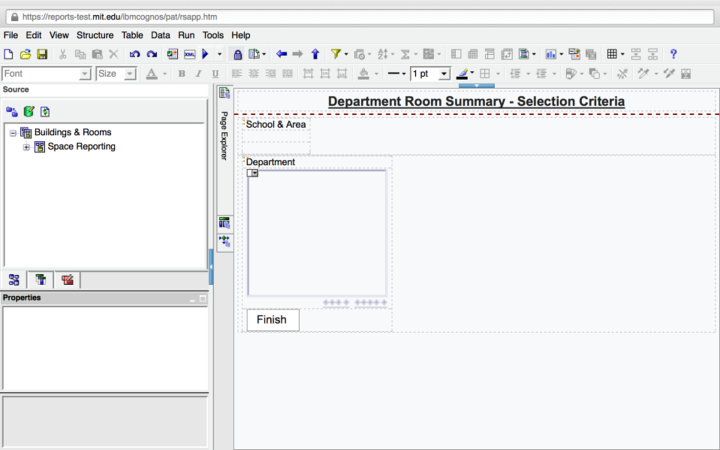
Task: Click the lock page objects icon
Action: (237, 54)
